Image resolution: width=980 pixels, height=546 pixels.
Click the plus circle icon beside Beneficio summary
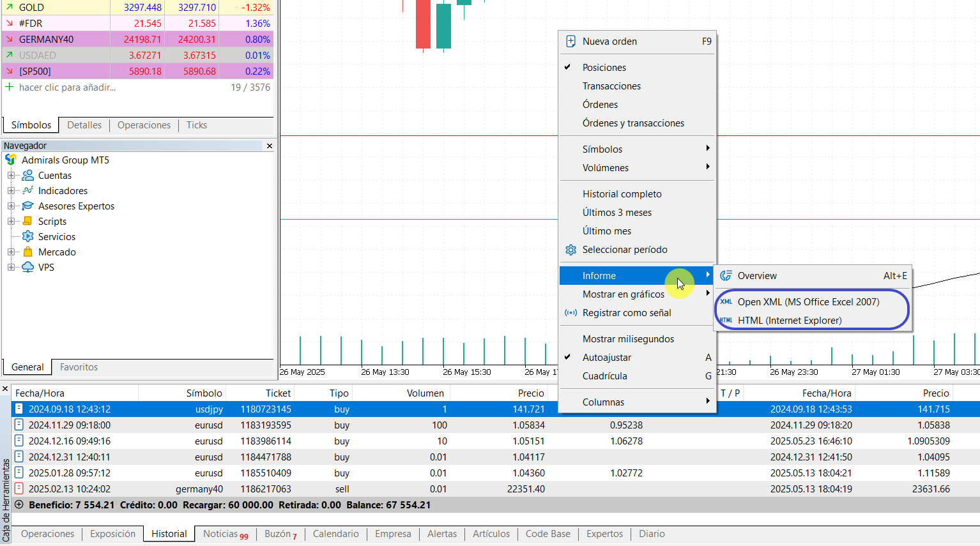coord(19,504)
